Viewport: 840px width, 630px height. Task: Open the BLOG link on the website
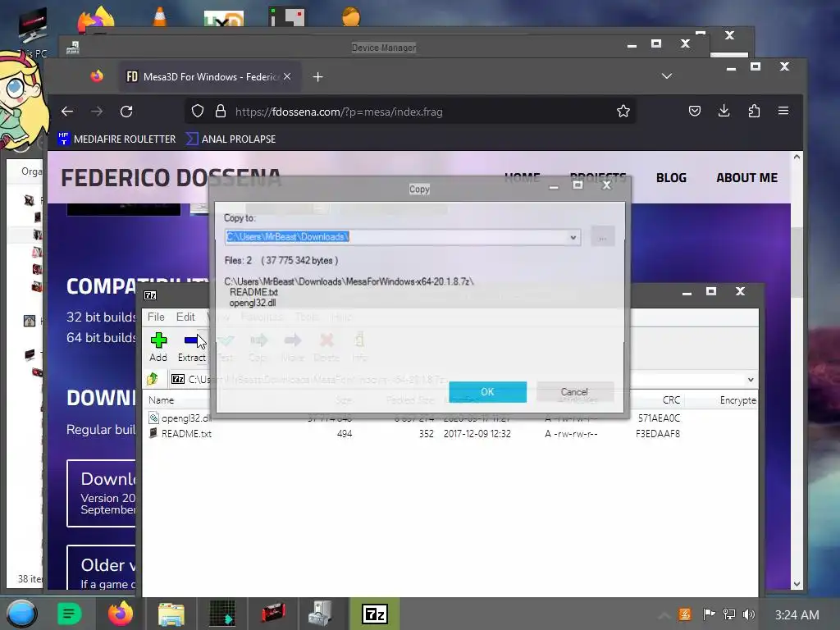click(x=671, y=178)
